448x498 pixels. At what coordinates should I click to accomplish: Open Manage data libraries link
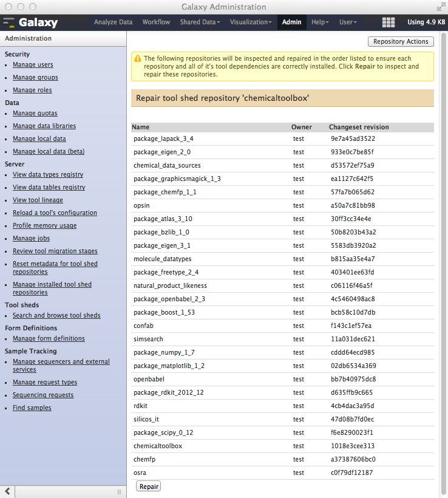(x=44, y=126)
